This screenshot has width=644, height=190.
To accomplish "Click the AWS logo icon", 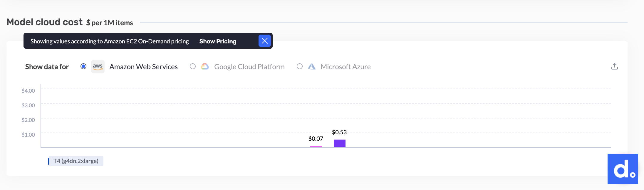I will pos(98,67).
